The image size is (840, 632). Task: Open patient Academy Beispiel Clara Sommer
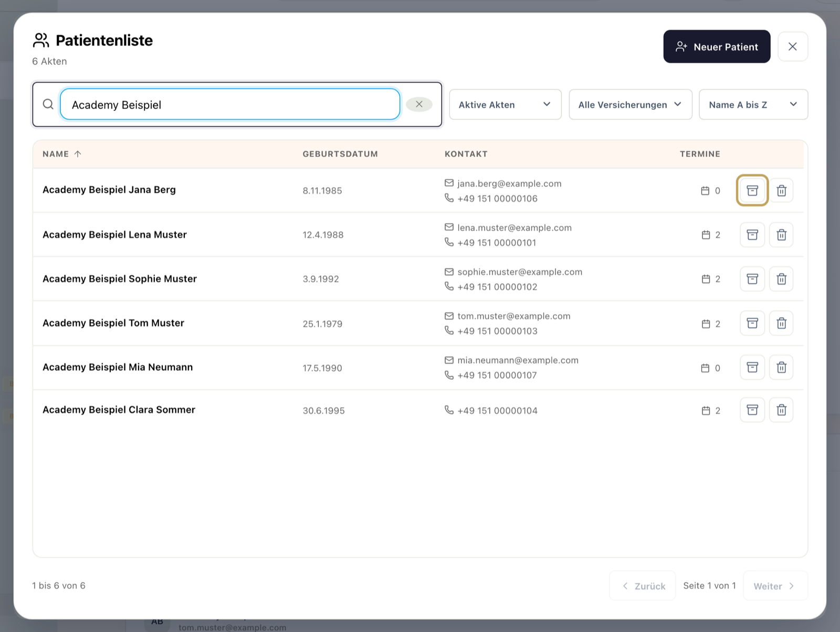pos(119,410)
